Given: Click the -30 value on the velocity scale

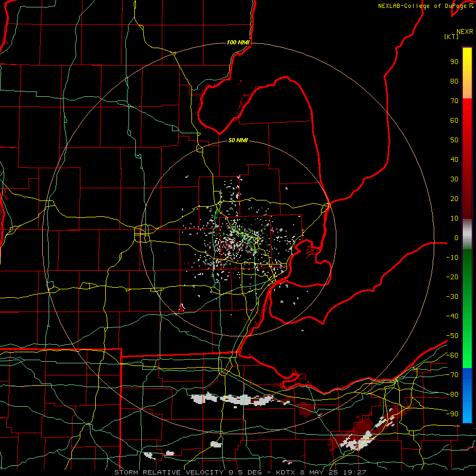Looking at the screenshot, I should pyautogui.click(x=452, y=297).
